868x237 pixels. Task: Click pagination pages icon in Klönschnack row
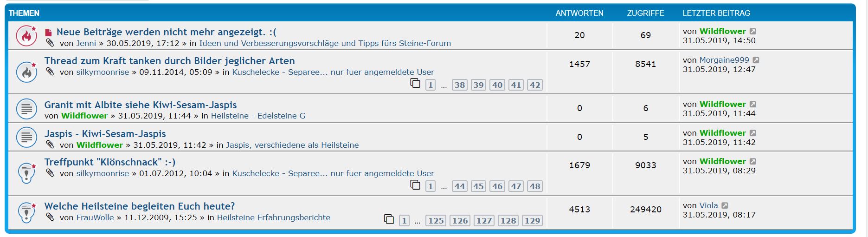tap(415, 185)
